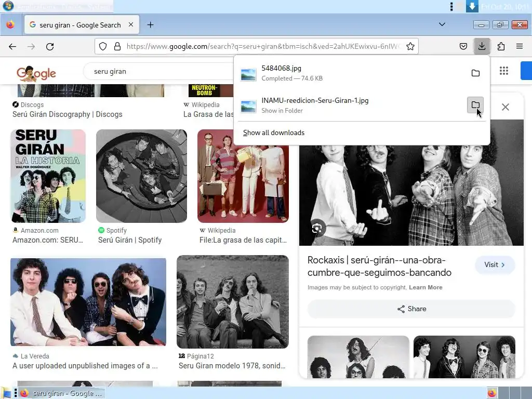Viewport: 532px width, 399px height.
Task: Bookmark this page with the star icon
Action: (410, 46)
